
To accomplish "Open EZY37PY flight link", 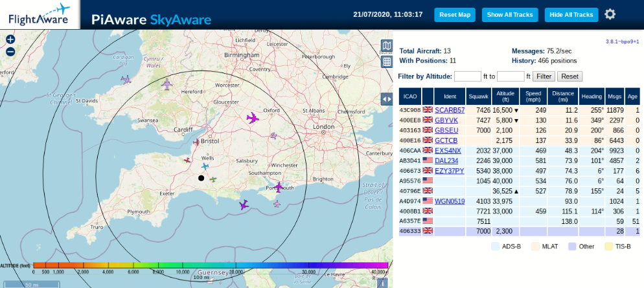I will [x=450, y=171].
